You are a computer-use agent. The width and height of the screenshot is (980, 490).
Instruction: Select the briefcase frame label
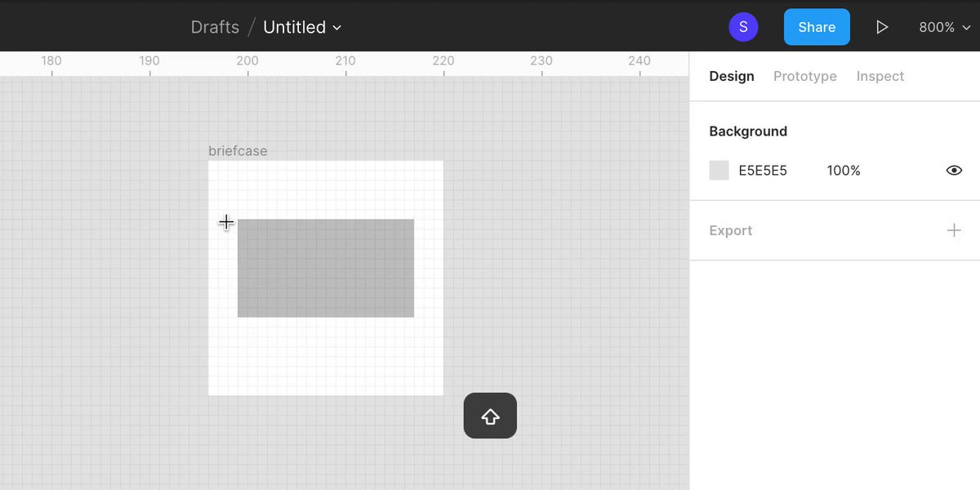pyautogui.click(x=238, y=151)
